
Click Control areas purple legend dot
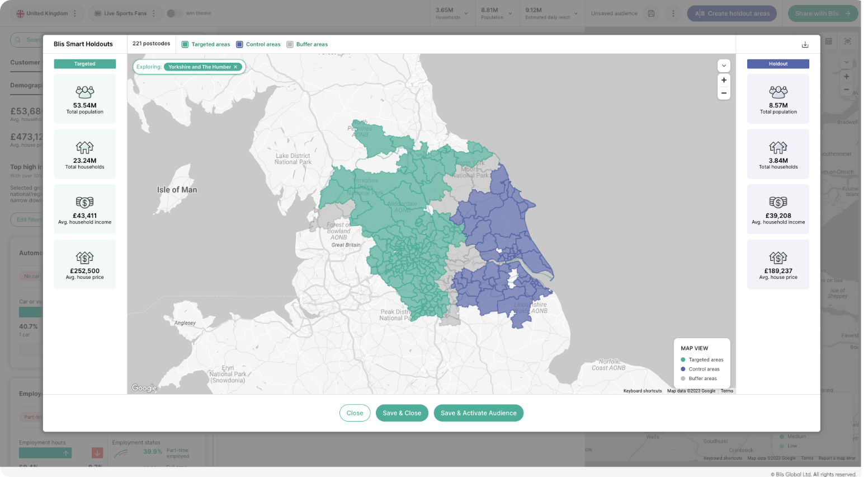(x=683, y=369)
